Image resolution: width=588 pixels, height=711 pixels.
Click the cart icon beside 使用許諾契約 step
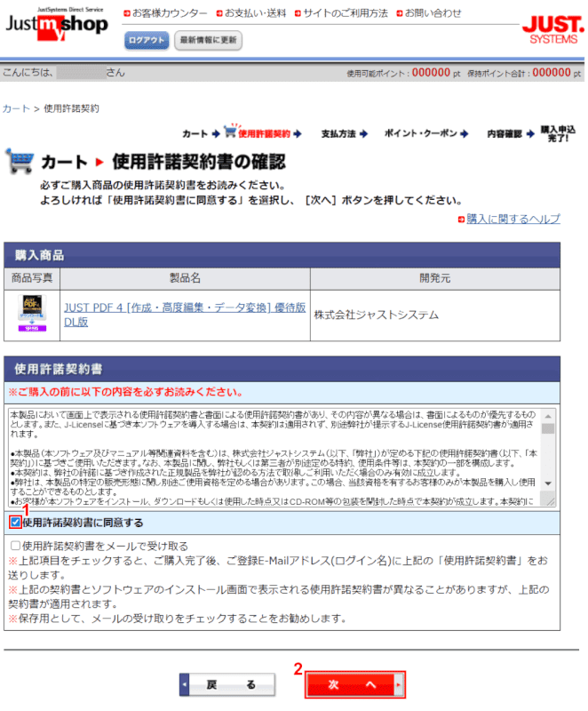pos(231,131)
